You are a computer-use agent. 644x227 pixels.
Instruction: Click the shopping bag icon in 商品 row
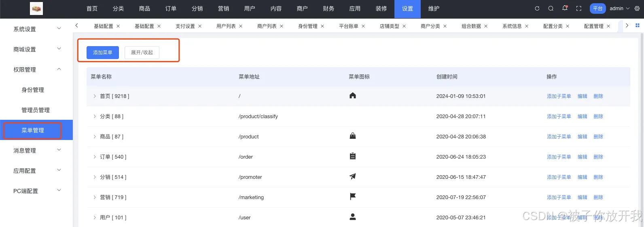(353, 136)
